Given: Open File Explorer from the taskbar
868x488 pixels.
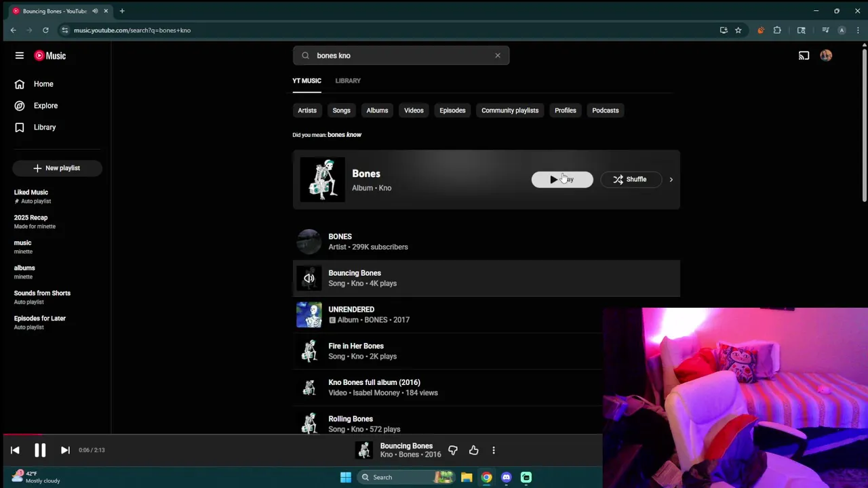Looking at the screenshot, I should pyautogui.click(x=467, y=477).
